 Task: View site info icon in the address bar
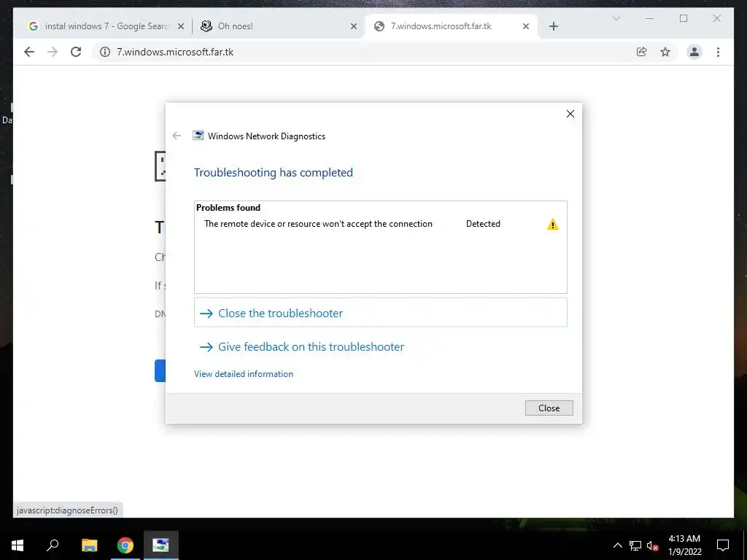tap(105, 52)
